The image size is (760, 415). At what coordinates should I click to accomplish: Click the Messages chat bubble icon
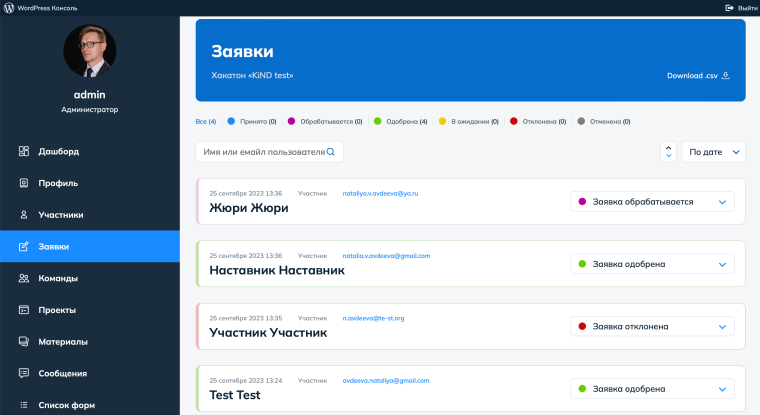[24, 374]
